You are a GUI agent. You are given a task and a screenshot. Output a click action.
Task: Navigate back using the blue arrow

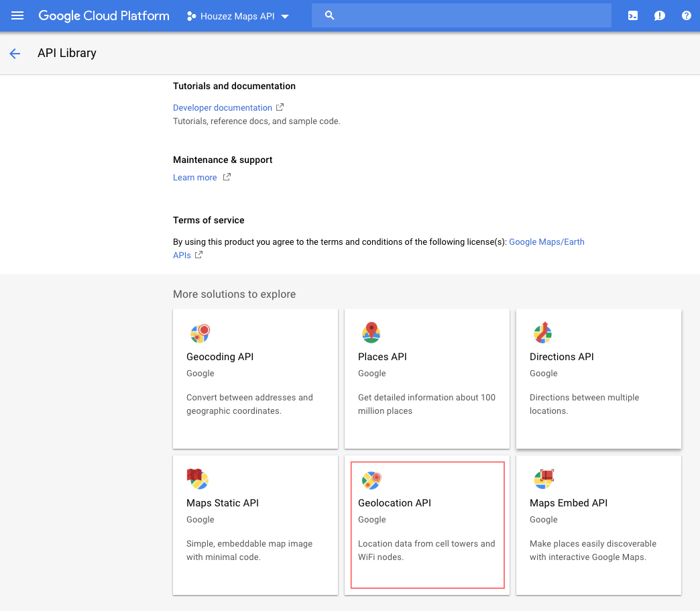tap(15, 53)
